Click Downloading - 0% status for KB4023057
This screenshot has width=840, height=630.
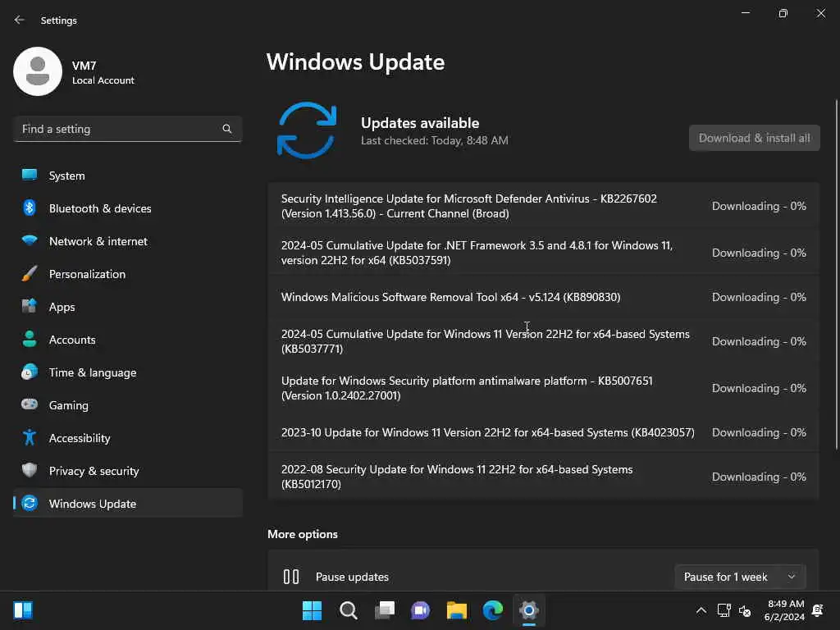click(759, 432)
